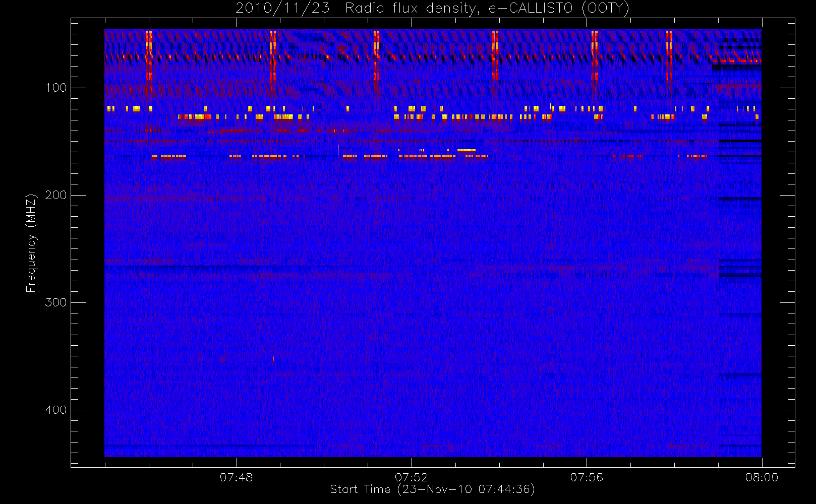The height and width of the screenshot is (504, 816).
Task: Click the '08:00' time axis label
Action: point(762,477)
